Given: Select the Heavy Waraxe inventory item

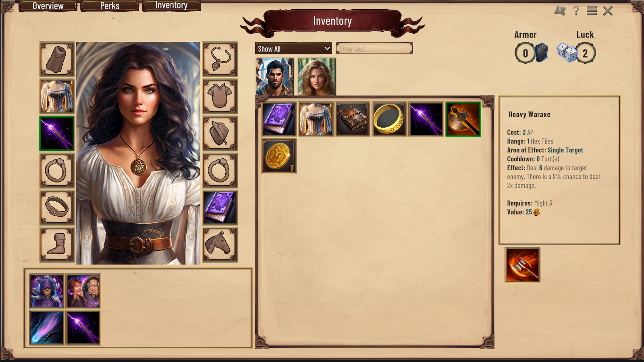Looking at the screenshot, I should point(463,120).
